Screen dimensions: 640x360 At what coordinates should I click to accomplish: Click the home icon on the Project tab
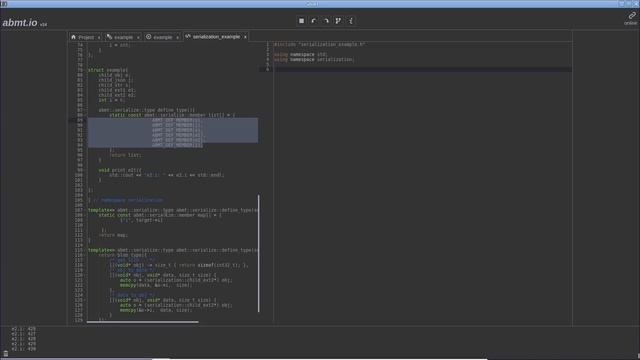73,37
